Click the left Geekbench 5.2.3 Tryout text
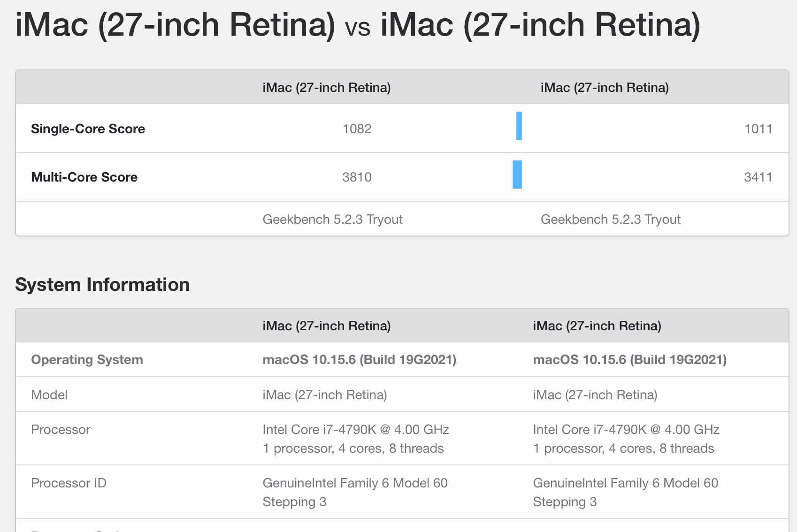 coord(332,220)
